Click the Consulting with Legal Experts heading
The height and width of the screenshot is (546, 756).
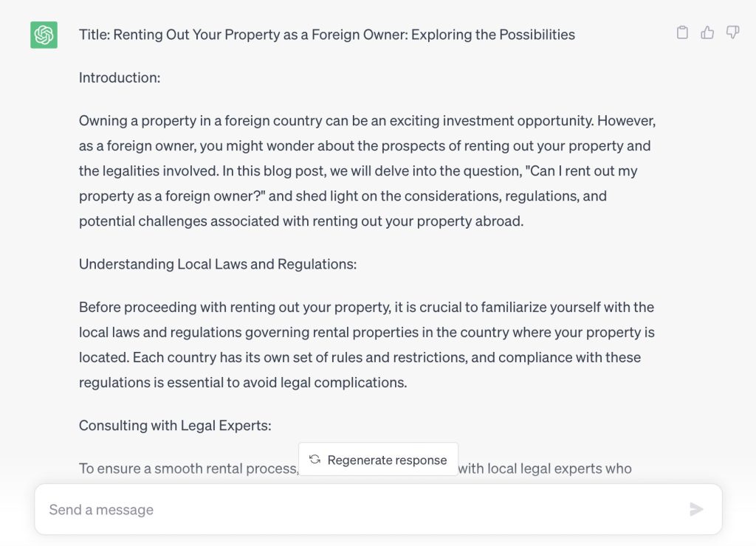coord(175,426)
